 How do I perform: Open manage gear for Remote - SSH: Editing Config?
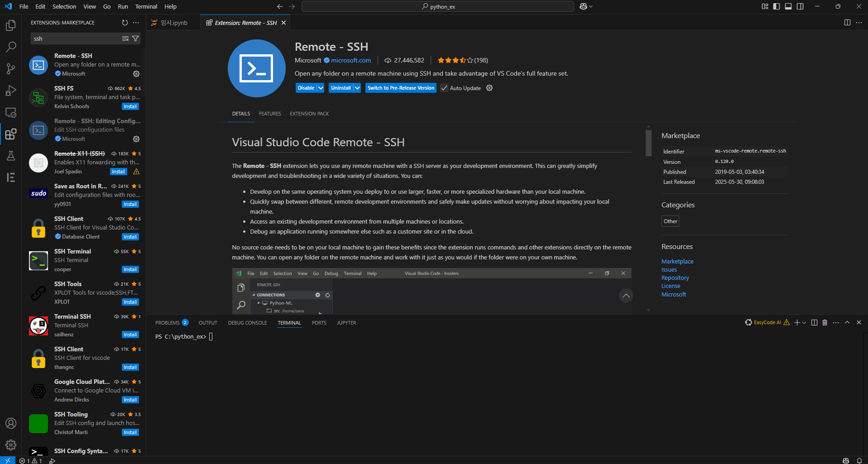click(x=136, y=139)
